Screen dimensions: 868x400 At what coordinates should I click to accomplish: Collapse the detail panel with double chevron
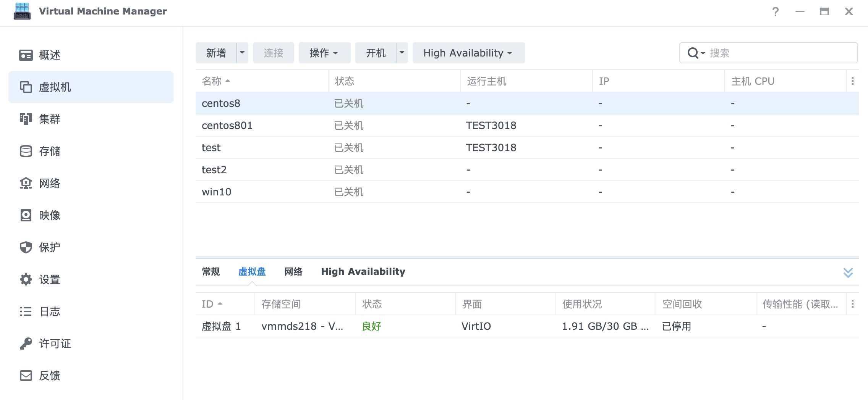click(x=848, y=272)
